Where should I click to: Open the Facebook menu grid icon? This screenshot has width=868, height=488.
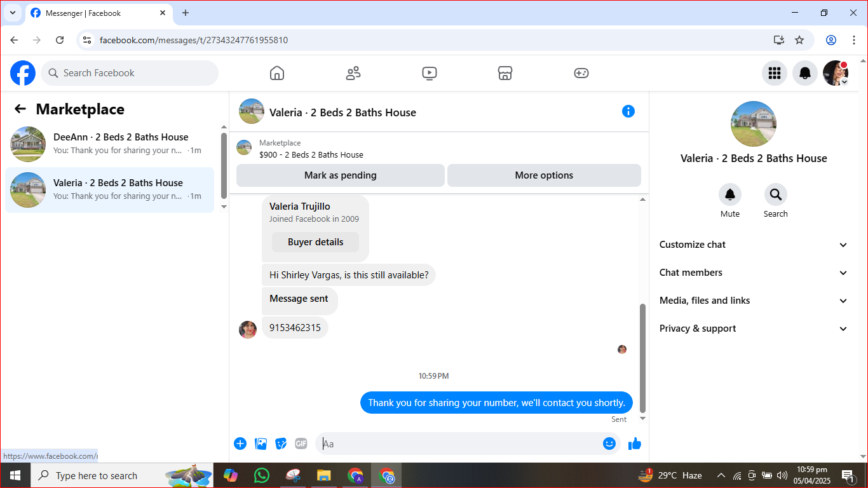coord(775,73)
